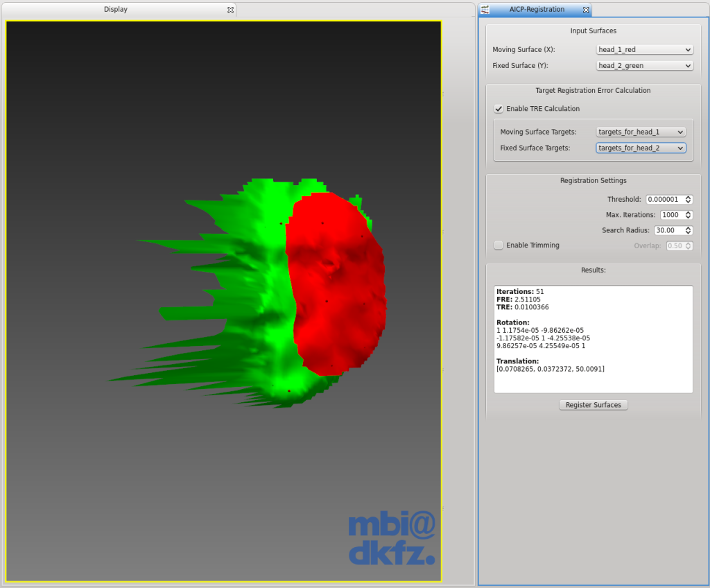Image resolution: width=710 pixels, height=588 pixels.
Task: Expand the Moving Surface Targets dropdown
Action: coord(641,132)
